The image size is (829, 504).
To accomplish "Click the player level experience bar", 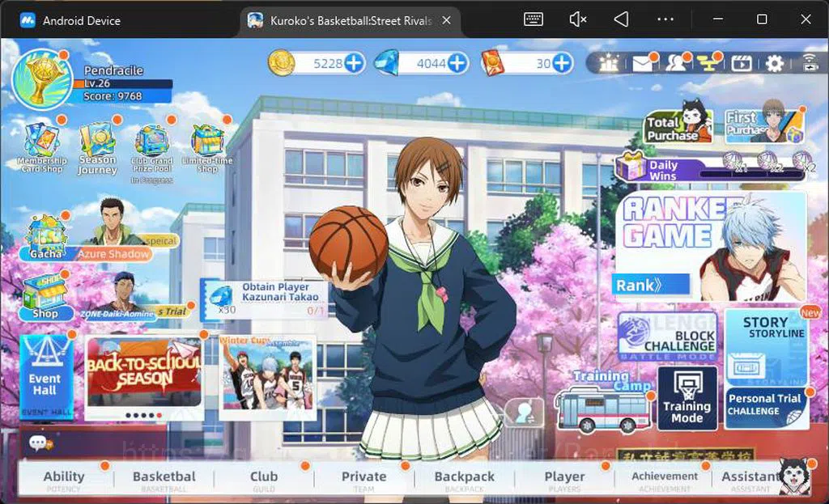I will tap(123, 83).
